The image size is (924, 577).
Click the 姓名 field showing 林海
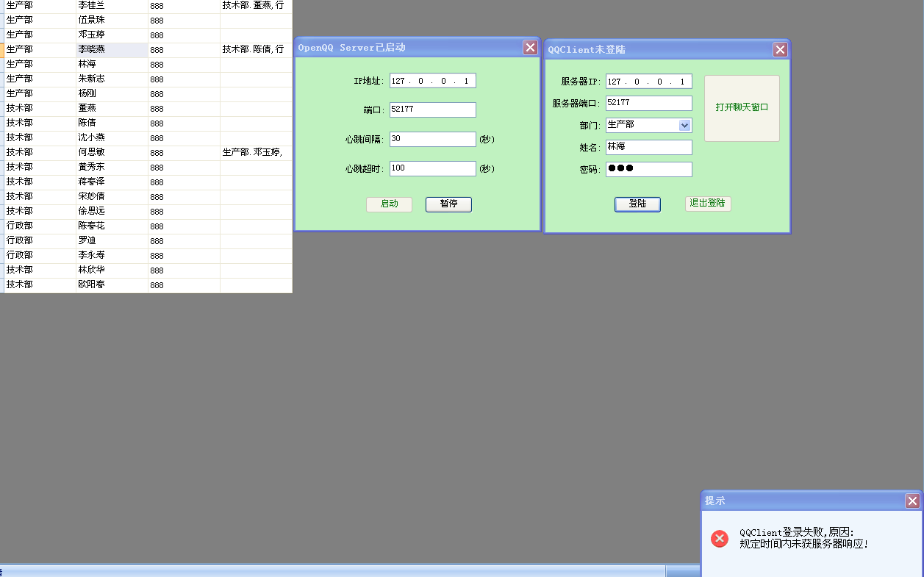(x=648, y=147)
